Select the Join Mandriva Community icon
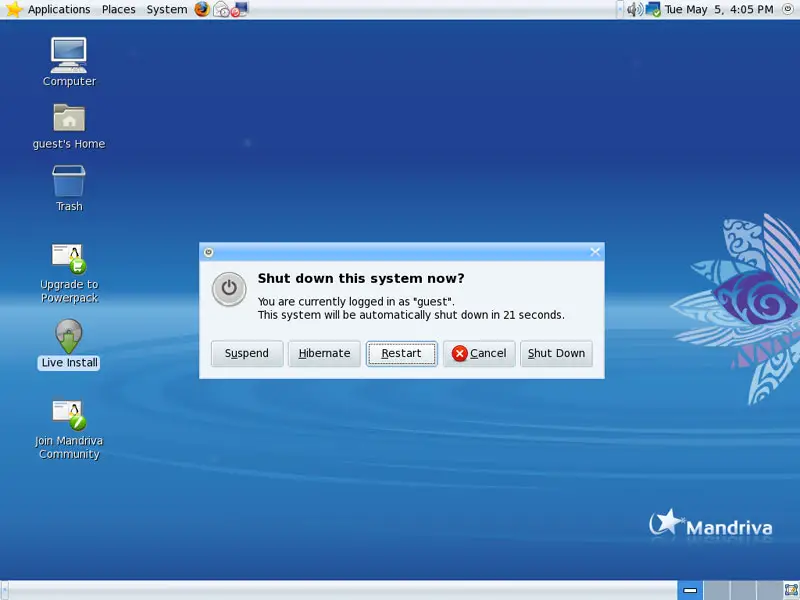Image resolution: width=800 pixels, height=600 pixels. [69, 430]
